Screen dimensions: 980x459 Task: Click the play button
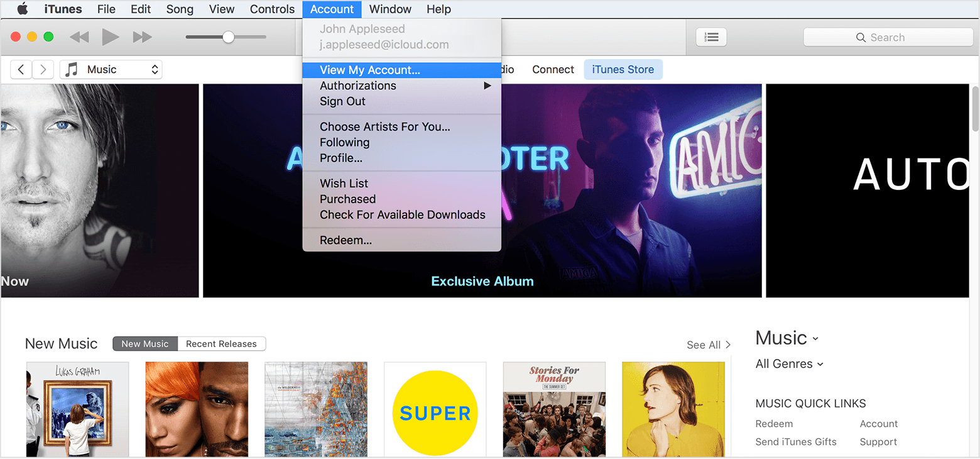111,37
